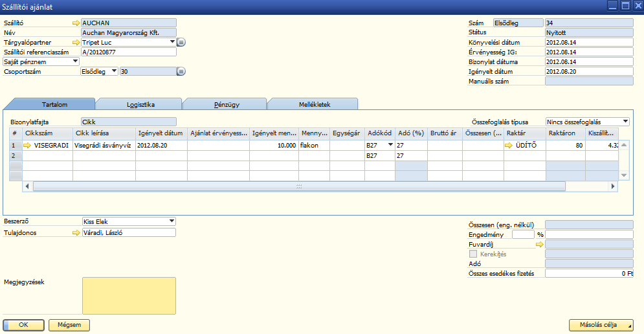
Task: Click the yellow Megjegyzések notes box
Action: pos(129,296)
